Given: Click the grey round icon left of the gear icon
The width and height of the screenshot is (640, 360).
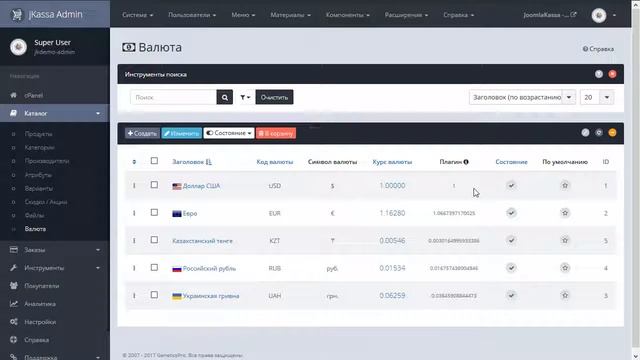Looking at the screenshot, I should (x=585, y=133).
